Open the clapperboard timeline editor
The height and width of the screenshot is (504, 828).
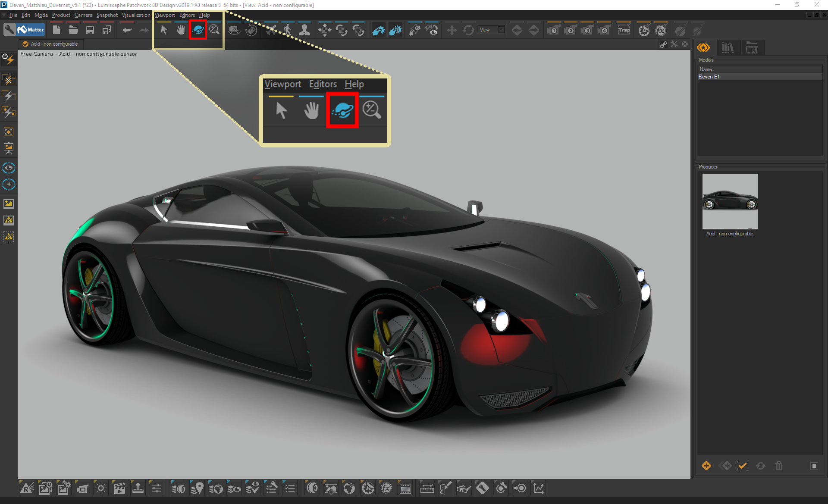119,488
